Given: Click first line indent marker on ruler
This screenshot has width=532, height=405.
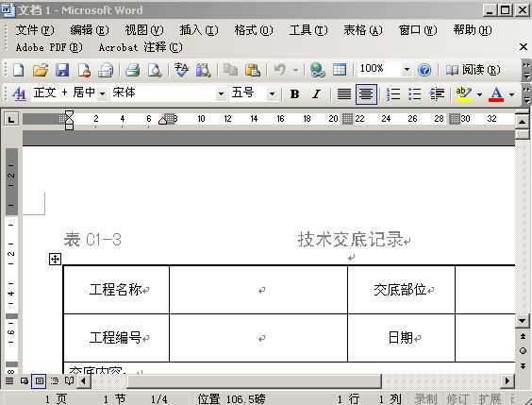Looking at the screenshot, I should pyautogui.click(x=69, y=114).
